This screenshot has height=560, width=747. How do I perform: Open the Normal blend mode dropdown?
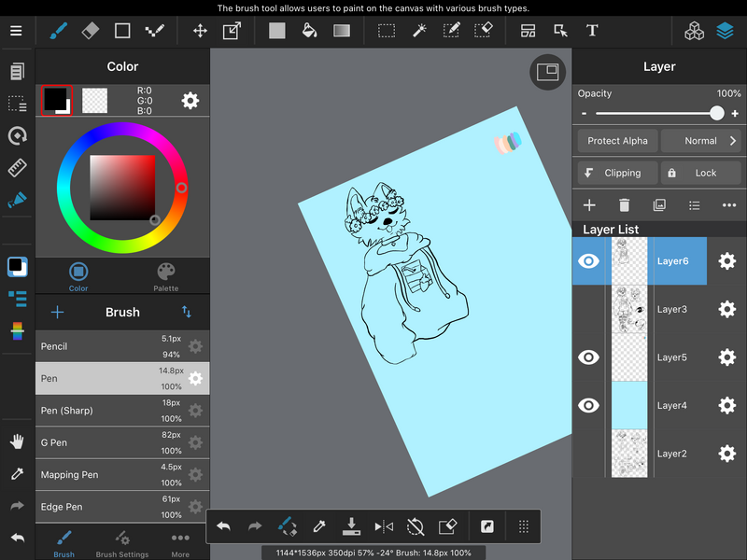pos(702,141)
